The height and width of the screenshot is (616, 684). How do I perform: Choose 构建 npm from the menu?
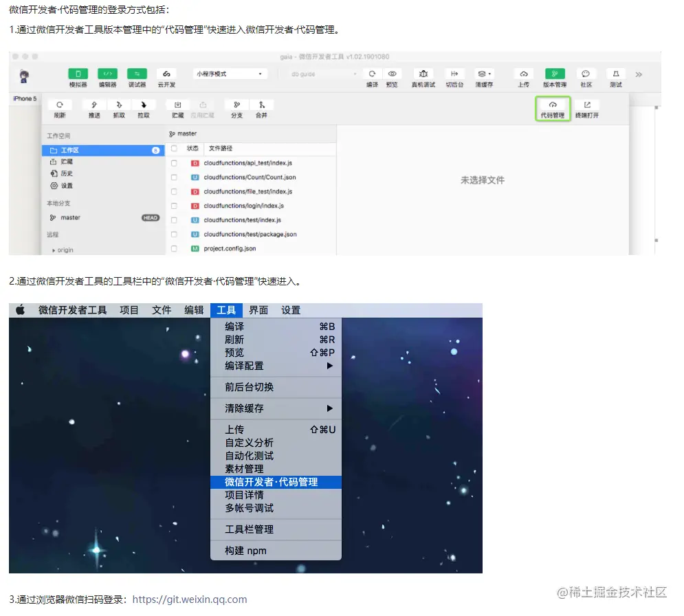[x=276, y=551]
